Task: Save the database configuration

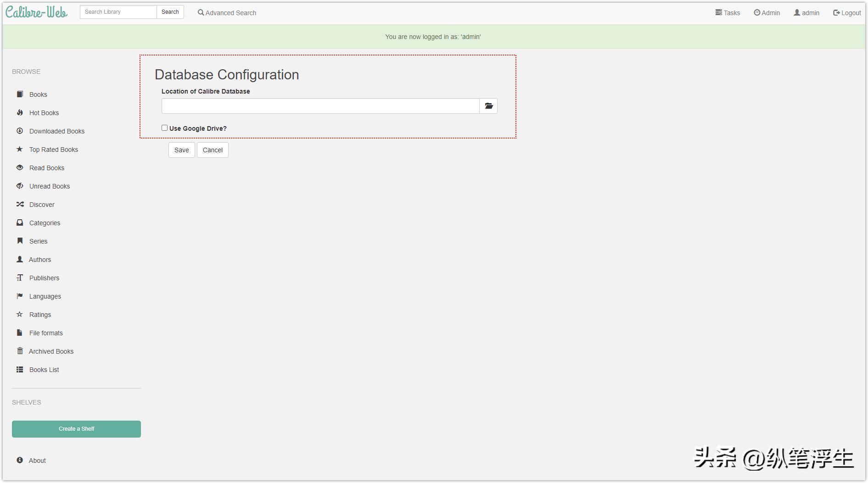Action: pyautogui.click(x=182, y=150)
